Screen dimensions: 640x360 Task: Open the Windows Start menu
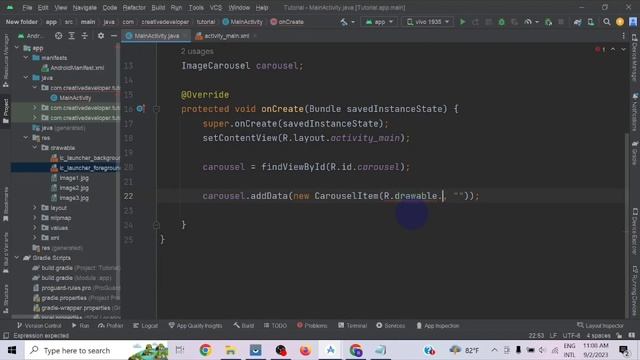coord(12,350)
